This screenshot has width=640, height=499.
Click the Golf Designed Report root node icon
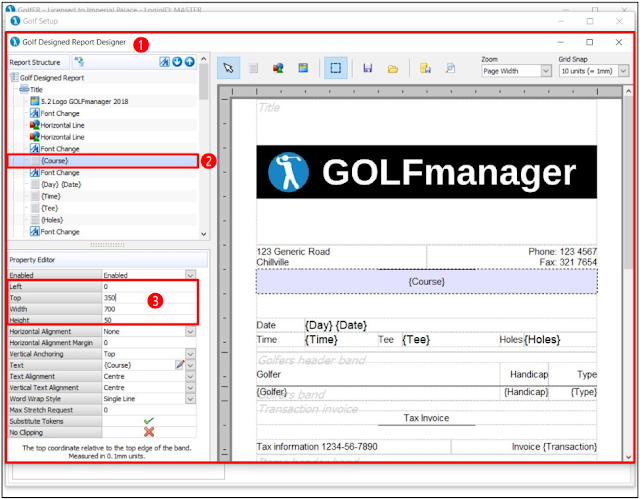(14, 77)
